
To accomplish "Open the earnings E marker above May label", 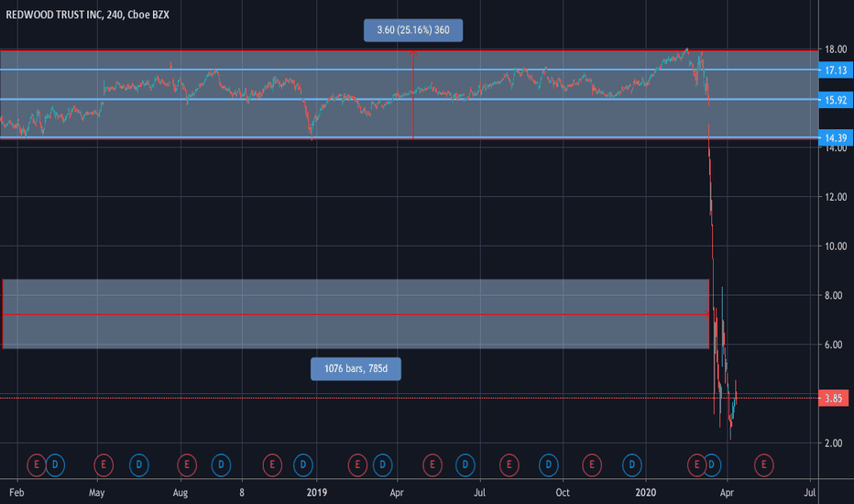I will 104,465.
